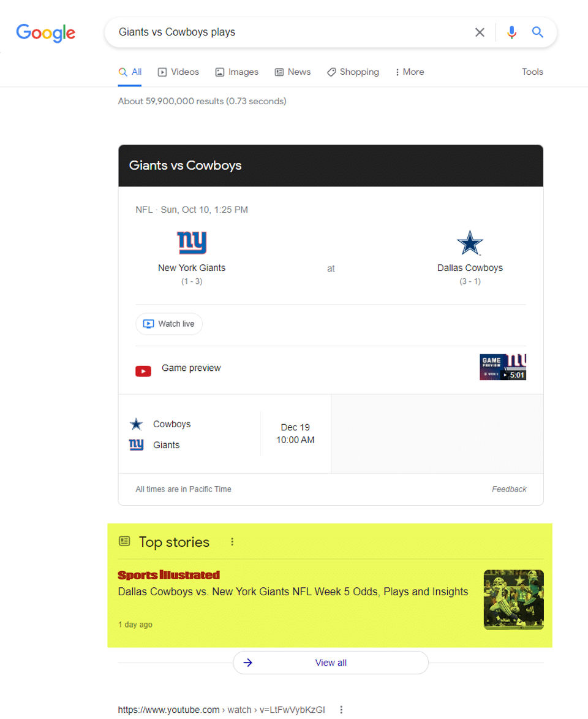Switch to the Videos tab
The height and width of the screenshot is (719, 588).
[x=178, y=72]
